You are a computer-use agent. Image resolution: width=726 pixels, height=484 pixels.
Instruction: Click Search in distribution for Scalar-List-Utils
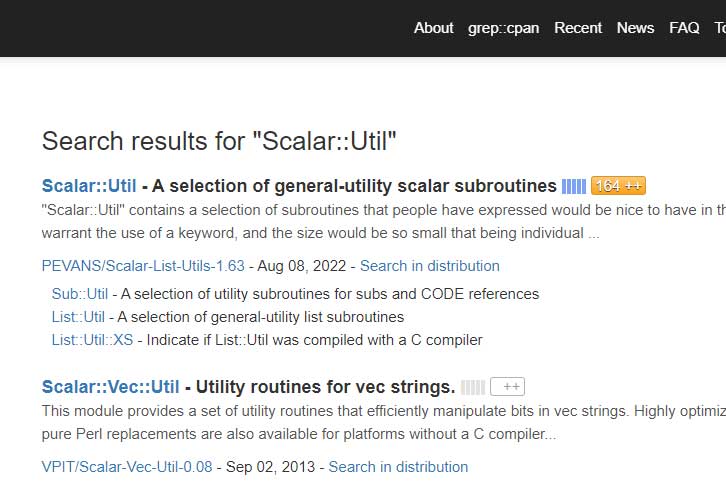click(x=429, y=266)
